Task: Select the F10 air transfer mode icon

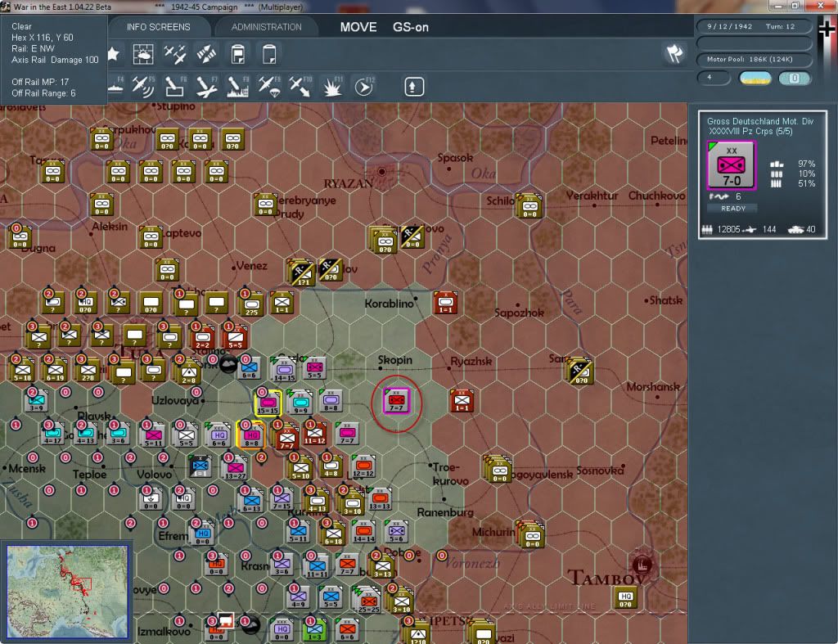Action: [300, 87]
